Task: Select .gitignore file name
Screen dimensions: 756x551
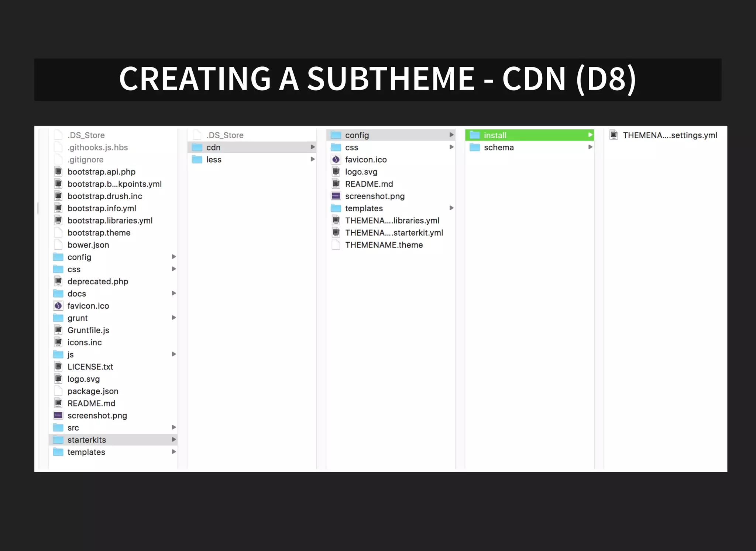Action: [85, 159]
